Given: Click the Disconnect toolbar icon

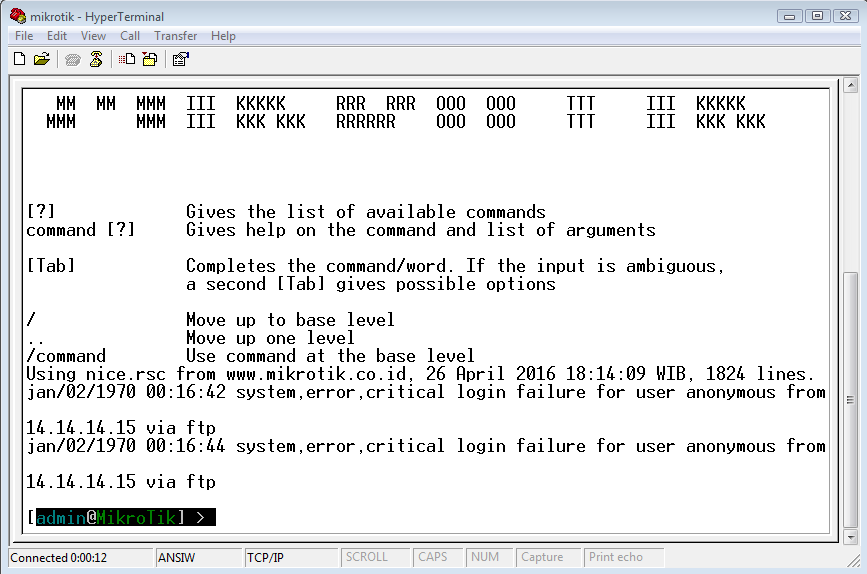Looking at the screenshot, I should click(96, 59).
